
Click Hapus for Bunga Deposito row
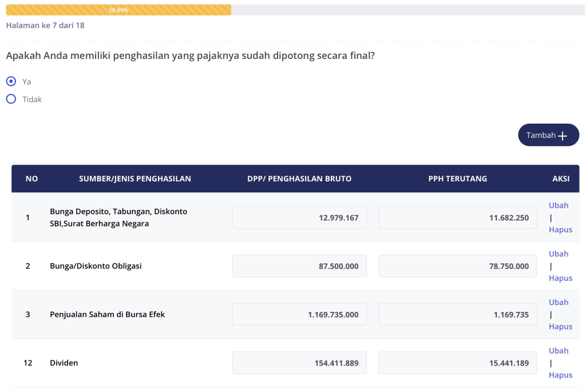pos(560,229)
